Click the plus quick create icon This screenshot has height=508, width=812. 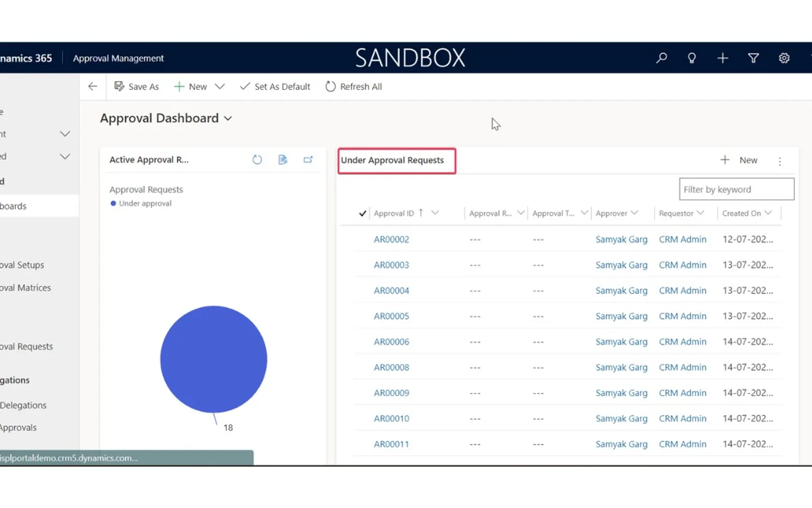(723, 58)
